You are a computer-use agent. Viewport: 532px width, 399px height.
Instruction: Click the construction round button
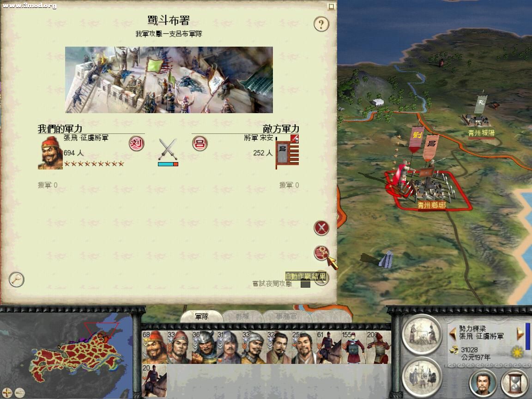pyautogui.click(x=422, y=334)
